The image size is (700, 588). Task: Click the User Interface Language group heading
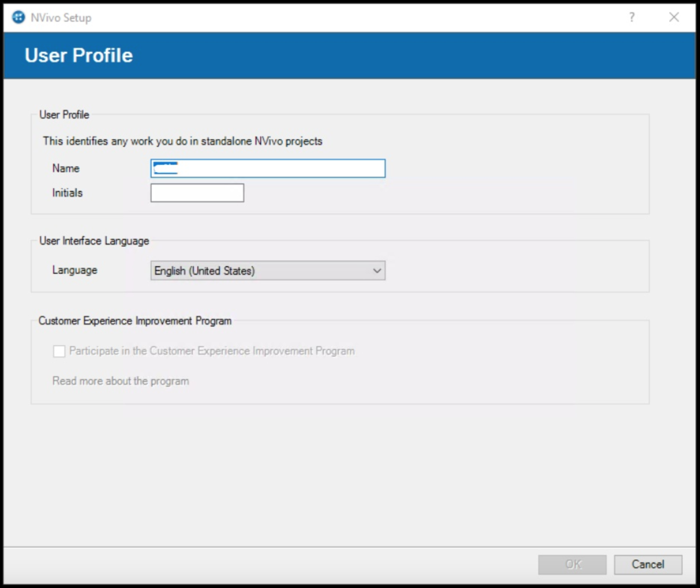tap(94, 241)
